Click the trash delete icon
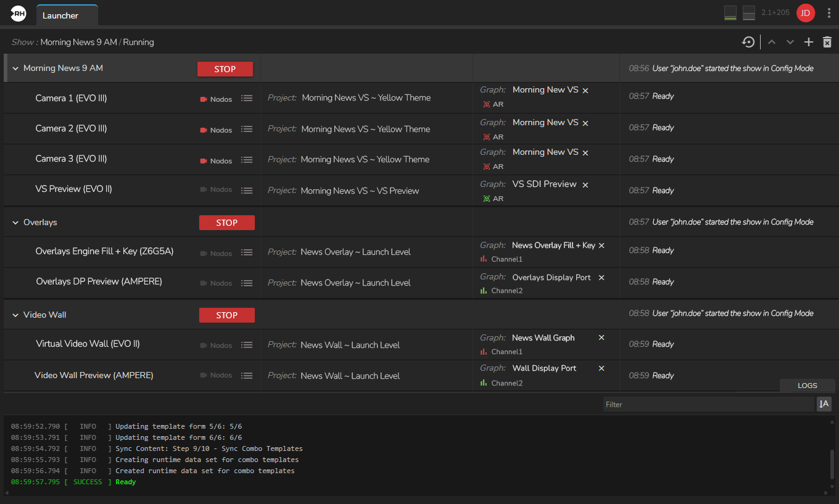This screenshot has height=504, width=839. click(x=827, y=42)
